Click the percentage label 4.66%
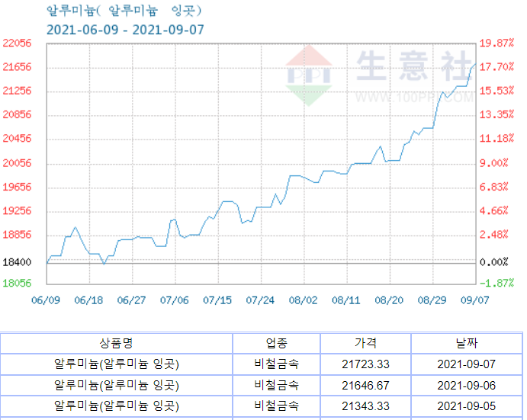The width and height of the screenshot is (527, 420). click(x=493, y=211)
